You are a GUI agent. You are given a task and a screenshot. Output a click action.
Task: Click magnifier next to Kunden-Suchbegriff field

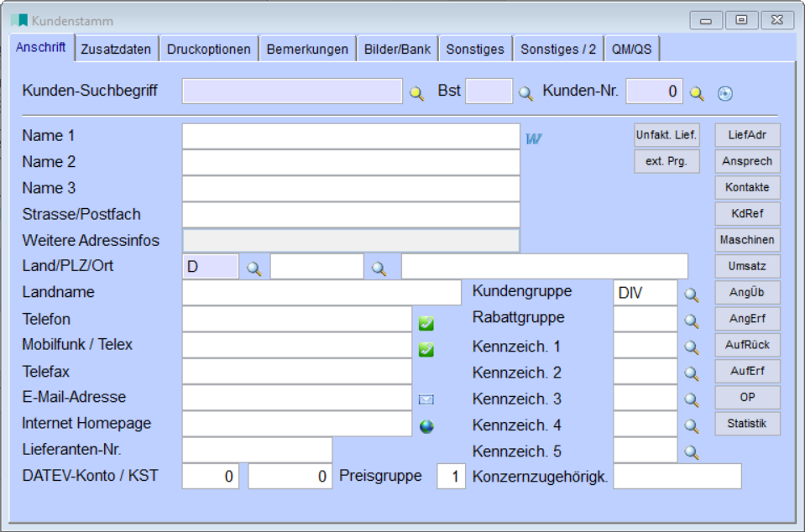(416, 93)
